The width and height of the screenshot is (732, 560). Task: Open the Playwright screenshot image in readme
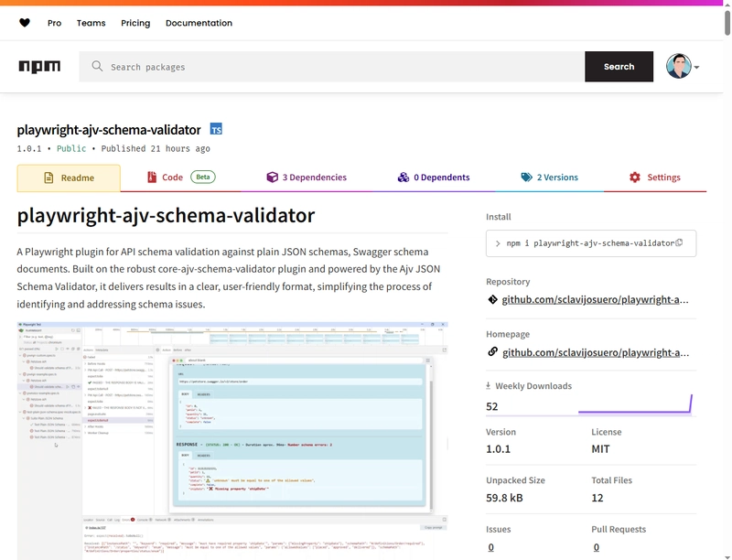click(x=232, y=440)
